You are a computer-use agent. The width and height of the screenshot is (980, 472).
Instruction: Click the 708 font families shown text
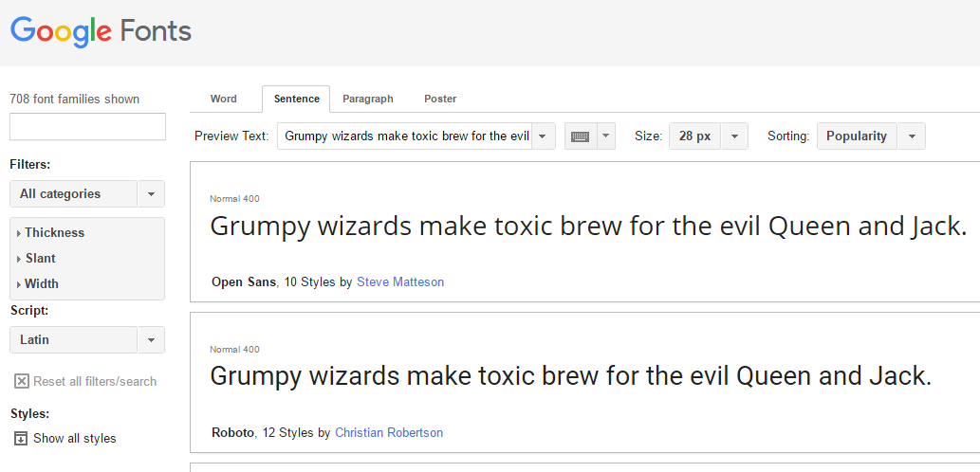[x=74, y=100]
